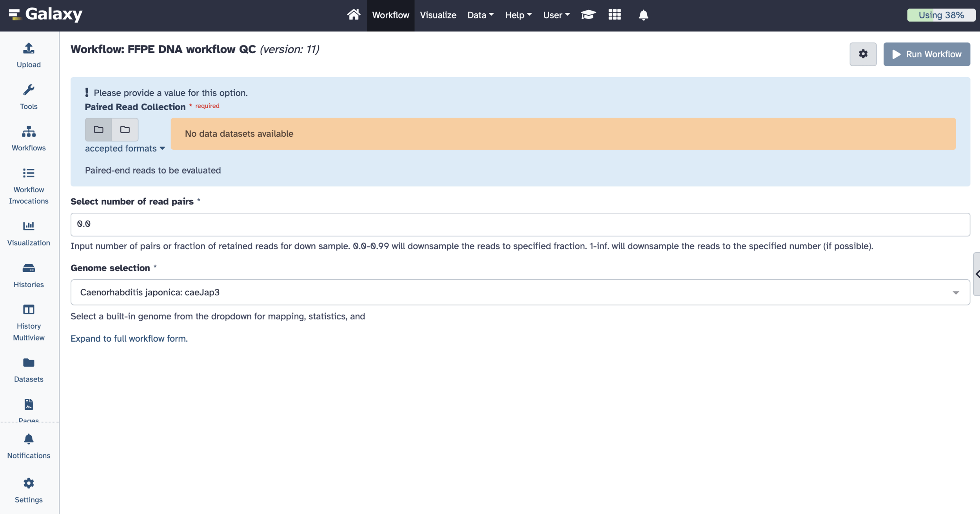Open the Genome selection dropdown
The image size is (980, 514).
520,292
